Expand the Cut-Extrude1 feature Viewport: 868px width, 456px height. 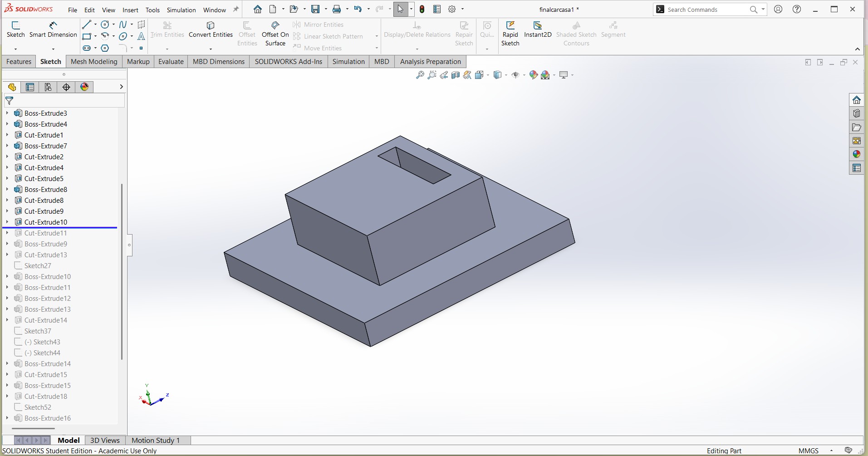(x=7, y=135)
